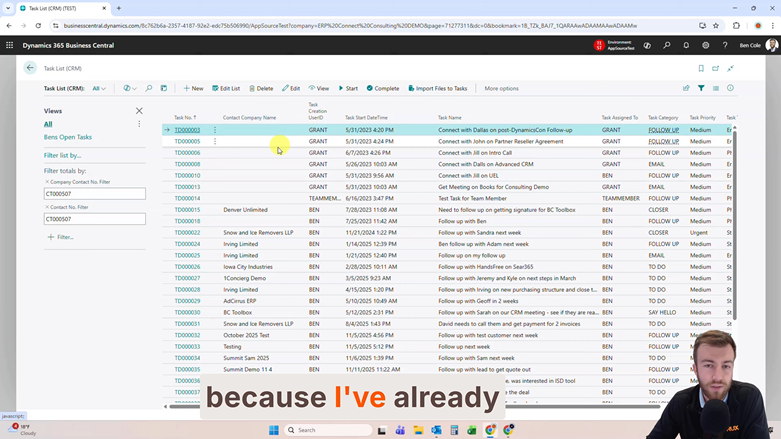Image resolution: width=781 pixels, height=439 pixels.
Task: Click Task Start DateTime column header
Action: coord(366,118)
